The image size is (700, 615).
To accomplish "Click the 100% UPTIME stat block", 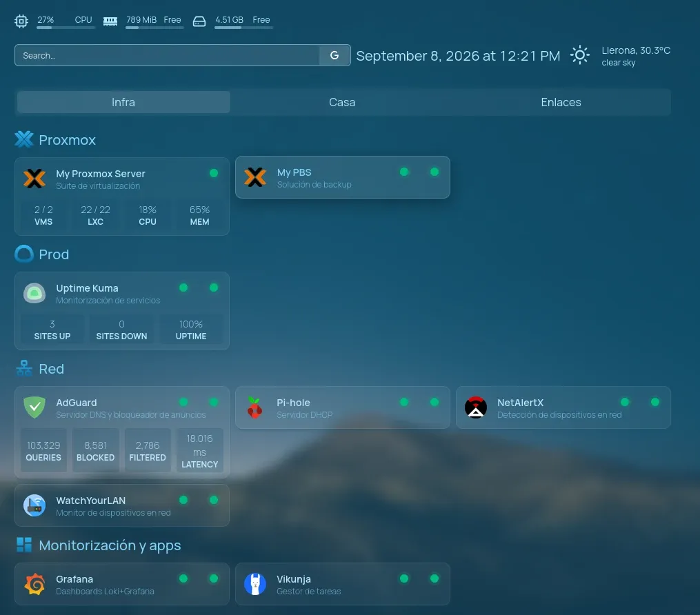I will click(x=191, y=330).
